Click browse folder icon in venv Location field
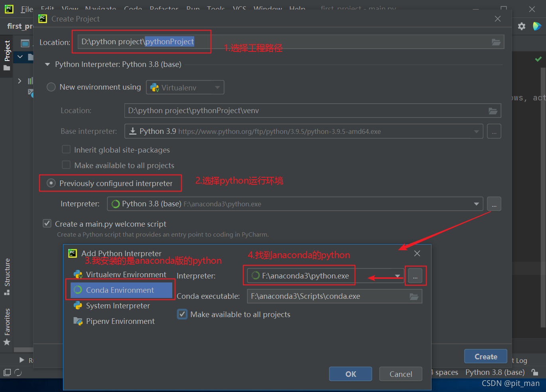 click(493, 111)
